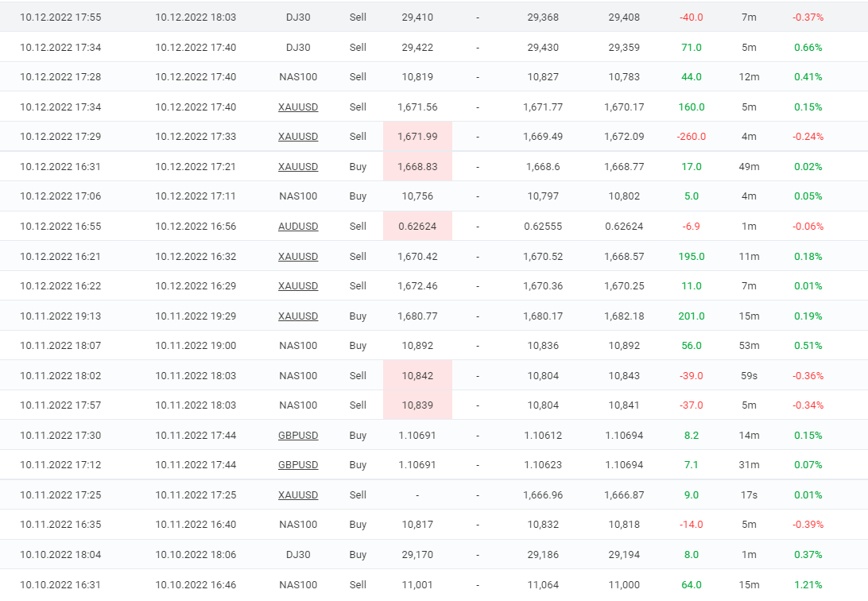Screen dimensions: 868x601
Task: Click GBPUSD link in the 31m duration row
Action: tap(298, 465)
